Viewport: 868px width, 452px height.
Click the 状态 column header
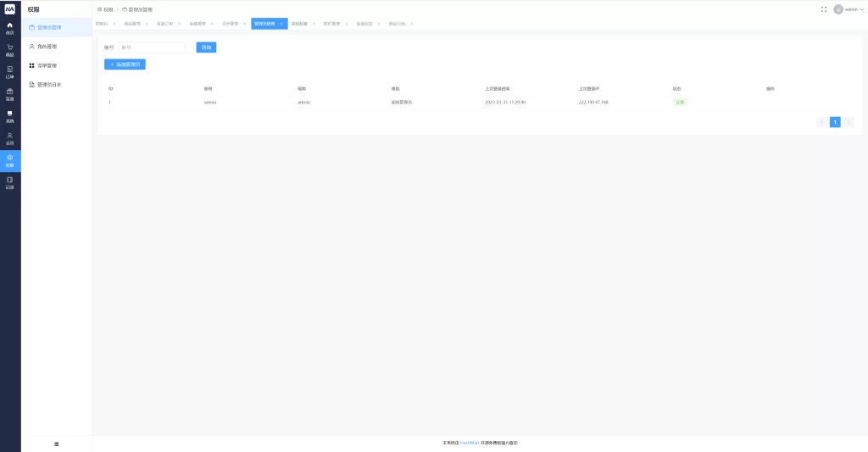pyautogui.click(x=676, y=89)
